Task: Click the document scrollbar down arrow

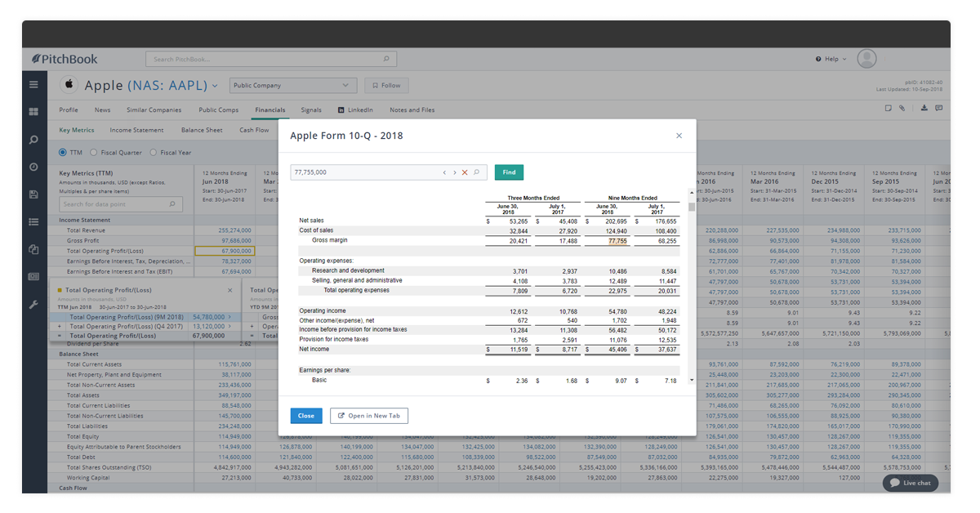Action: pos(692,380)
